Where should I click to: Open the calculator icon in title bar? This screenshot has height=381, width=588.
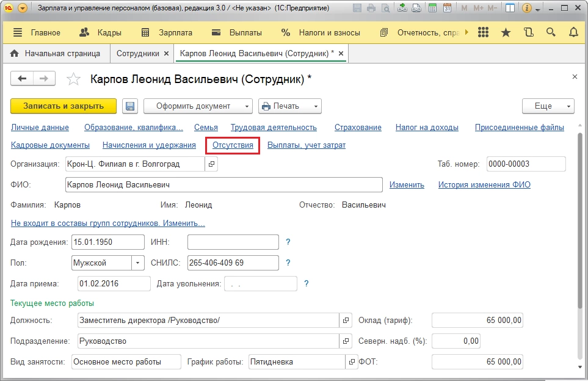[432, 9]
